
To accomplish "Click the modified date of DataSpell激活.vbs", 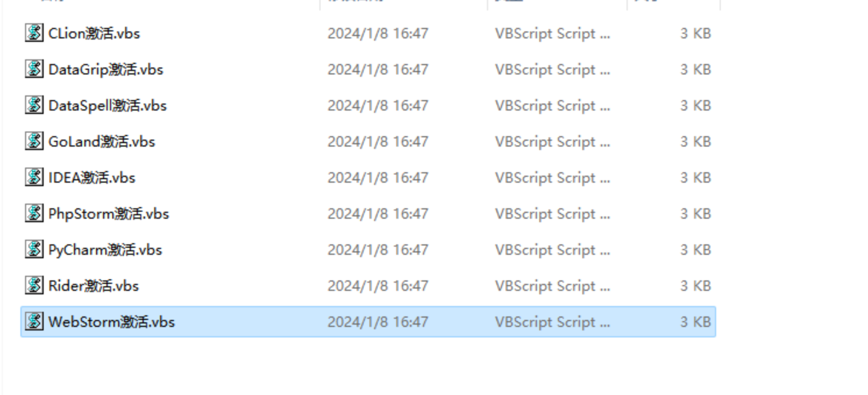I will point(378,105).
